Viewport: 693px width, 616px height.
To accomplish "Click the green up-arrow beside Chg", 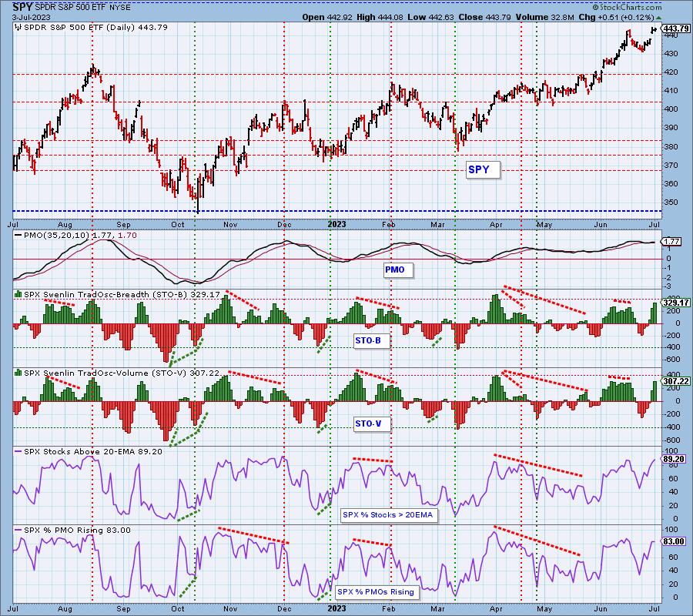I will point(658,18).
